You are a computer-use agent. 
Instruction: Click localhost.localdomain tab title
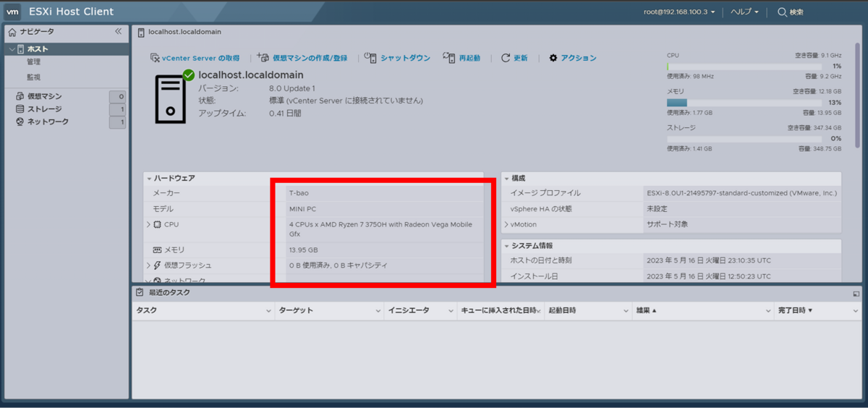tap(184, 32)
